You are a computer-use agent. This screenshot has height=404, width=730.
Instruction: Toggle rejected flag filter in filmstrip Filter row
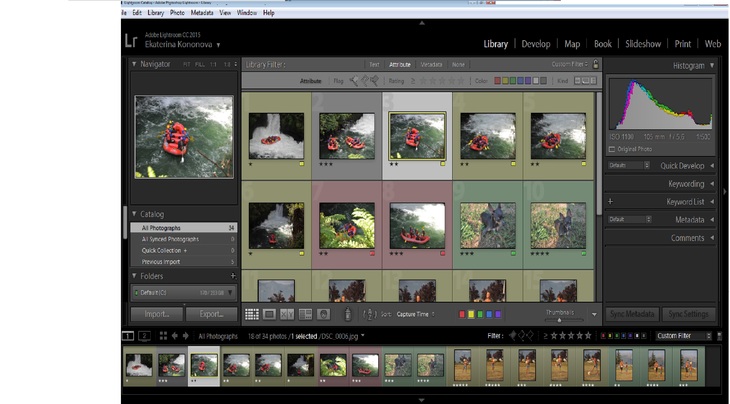coord(531,335)
